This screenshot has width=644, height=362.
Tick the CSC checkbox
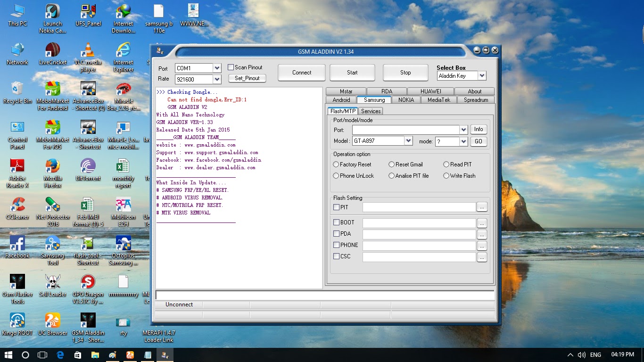tap(337, 256)
